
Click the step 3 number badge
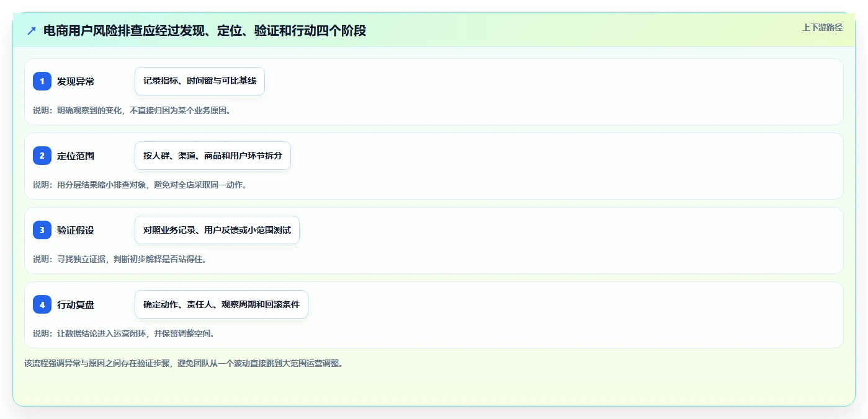(42, 230)
